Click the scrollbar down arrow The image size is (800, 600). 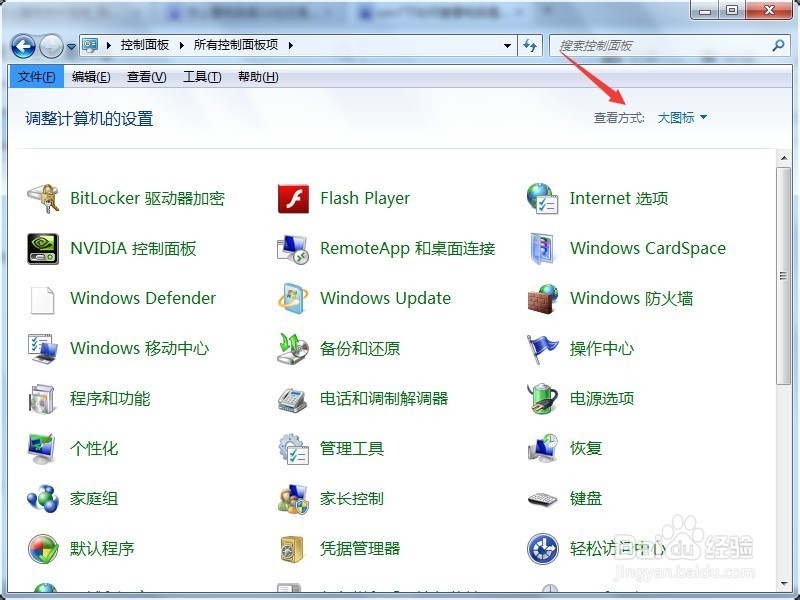click(x=783, y=584)
